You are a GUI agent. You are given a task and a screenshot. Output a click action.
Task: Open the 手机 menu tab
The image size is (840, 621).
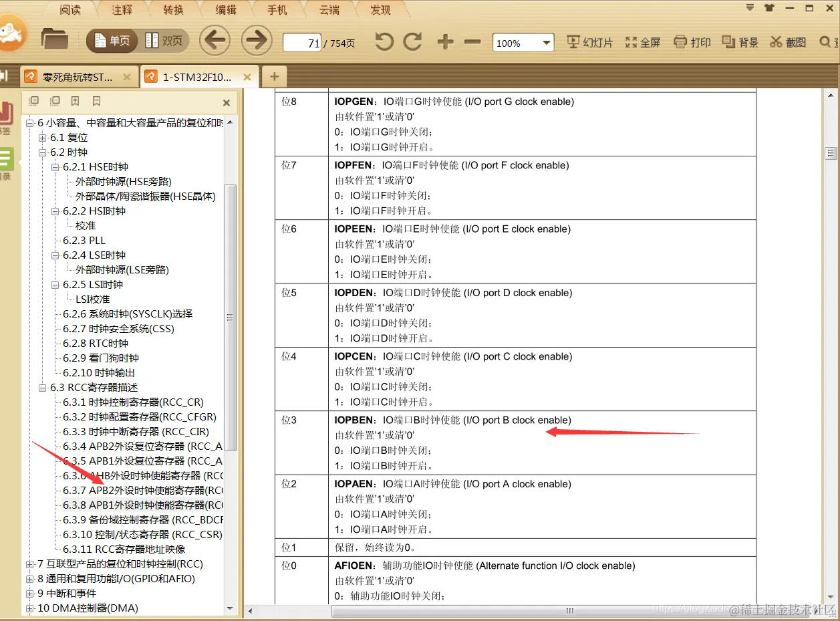(x=277, y=9)
